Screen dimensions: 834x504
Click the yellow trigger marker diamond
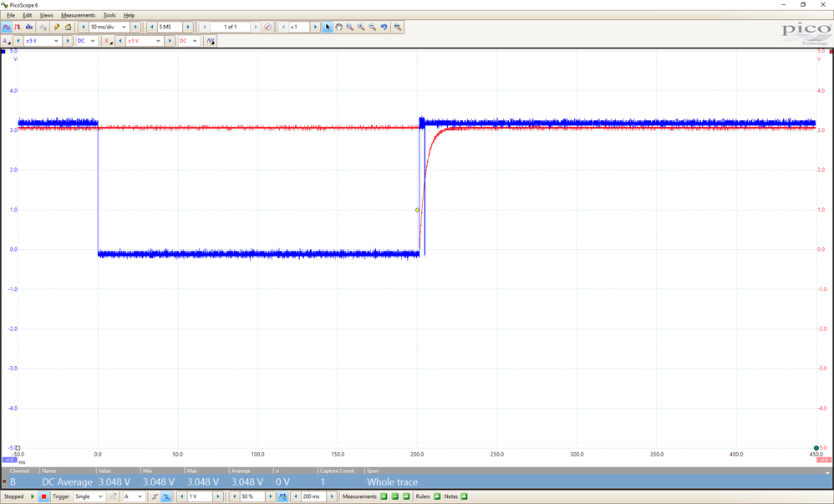pos(417,211)
